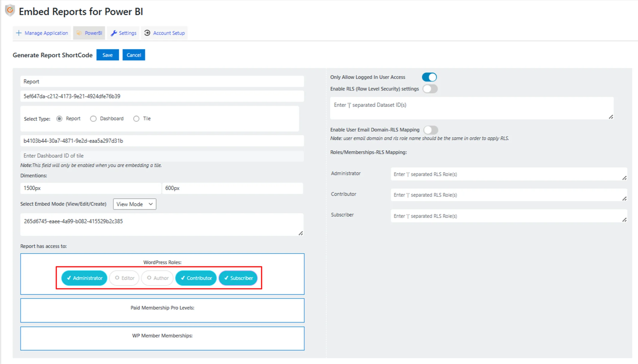Click the field containing 5ef647da-c212 ID
The height and width of the screenshot is (364, 638).
(x=162, y=96)
